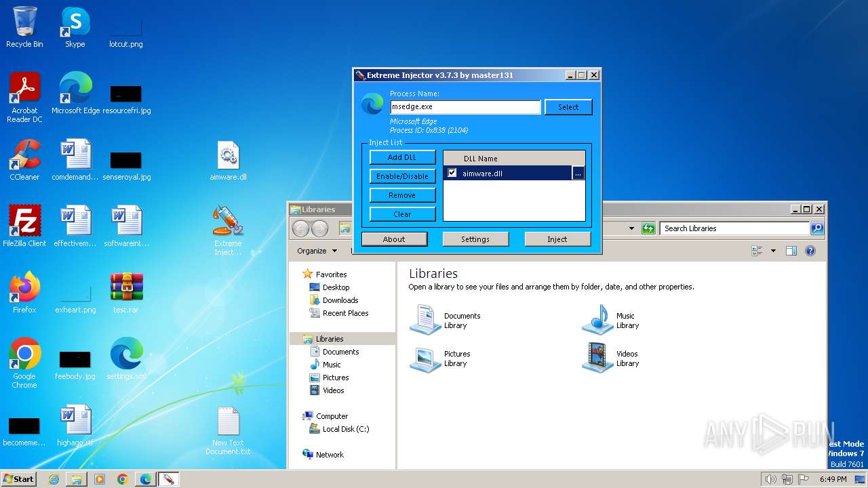This screenshot has width=868, height=488.
Task: Select the settings.xml desktop file
Action: pyautogui.click(x=126, y=359)
